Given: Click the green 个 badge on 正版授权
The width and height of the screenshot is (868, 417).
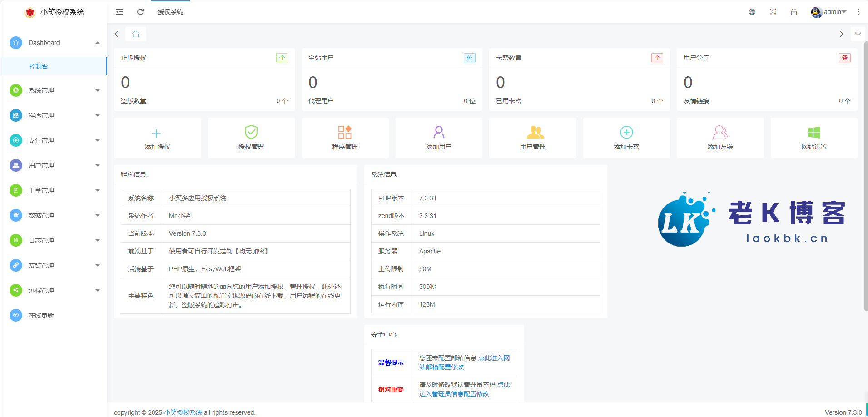Looking at the screenshot, I should (x=282, y=58).
